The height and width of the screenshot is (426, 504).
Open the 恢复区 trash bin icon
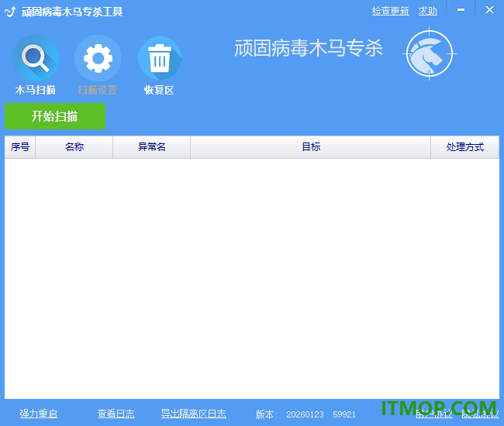click(x=160, y=58)
